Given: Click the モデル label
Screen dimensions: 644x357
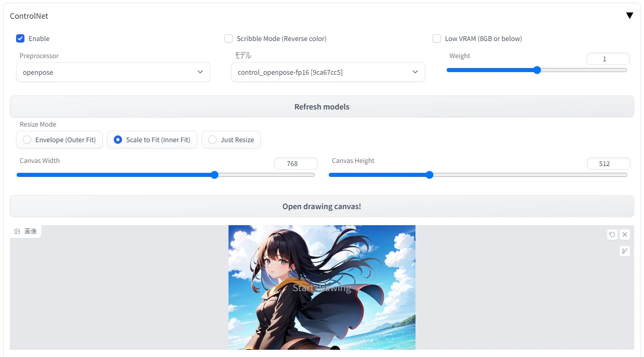Looking at the screenshot, I should click(x=243, y=56).
